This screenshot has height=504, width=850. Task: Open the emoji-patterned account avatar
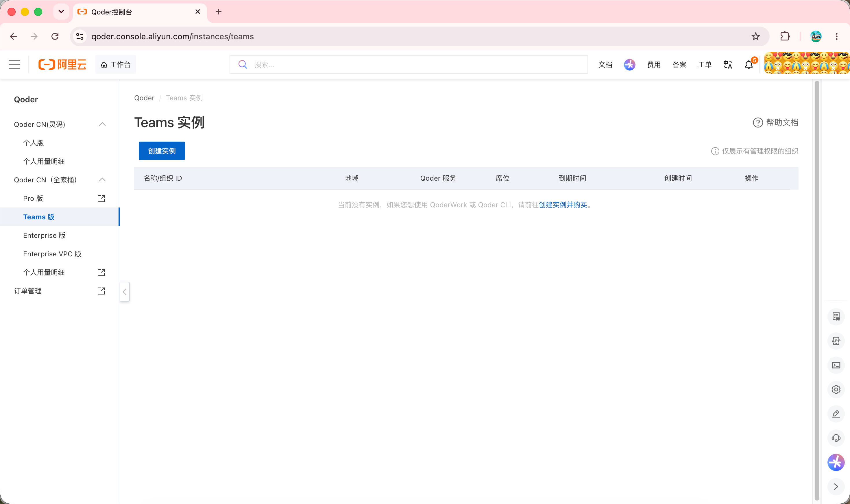tap(807, 63)
